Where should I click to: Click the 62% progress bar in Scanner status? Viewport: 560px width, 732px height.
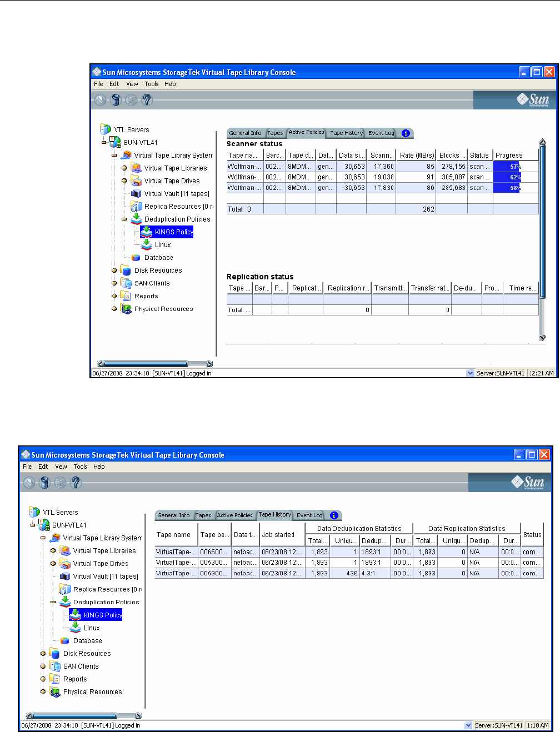[516, 177]
